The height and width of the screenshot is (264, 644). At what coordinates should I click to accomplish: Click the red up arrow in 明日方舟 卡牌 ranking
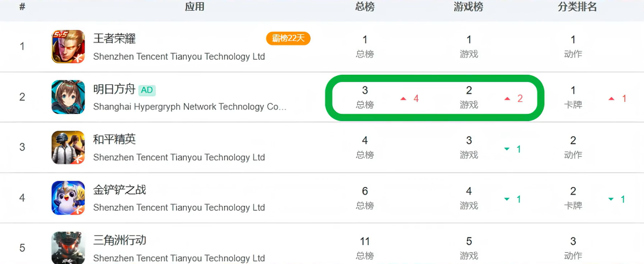point(611,99)
